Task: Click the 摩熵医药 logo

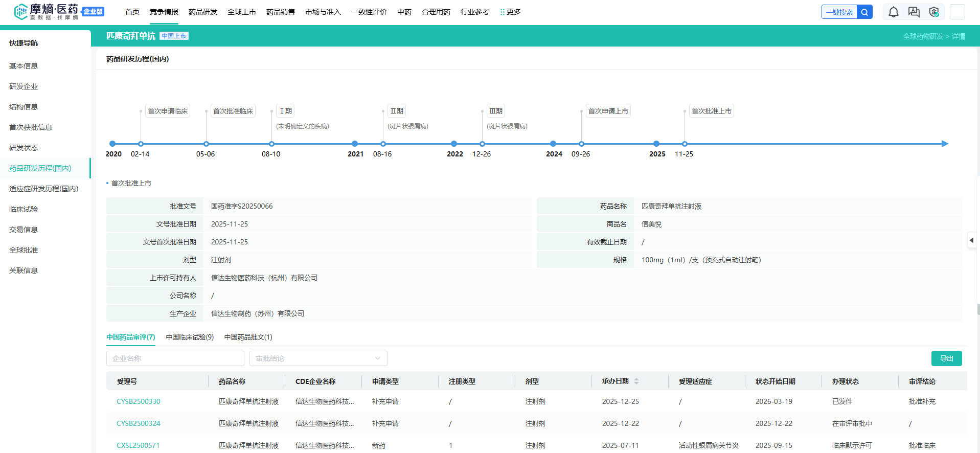Action: [47, 12]
